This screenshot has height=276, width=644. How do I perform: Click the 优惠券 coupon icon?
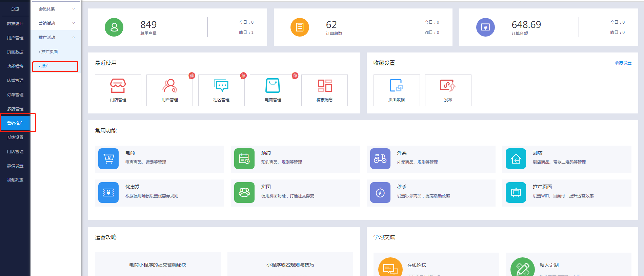[108, 192]
